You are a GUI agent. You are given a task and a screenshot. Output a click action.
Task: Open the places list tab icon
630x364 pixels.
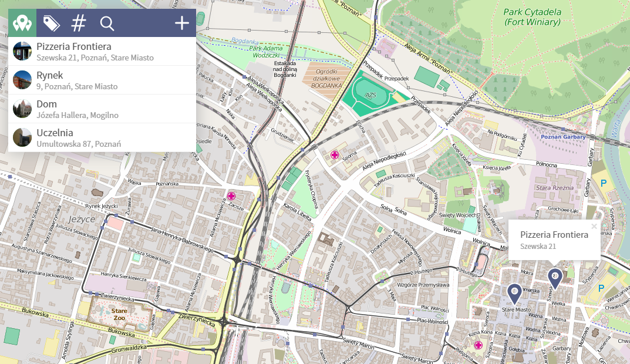[22, 23]
